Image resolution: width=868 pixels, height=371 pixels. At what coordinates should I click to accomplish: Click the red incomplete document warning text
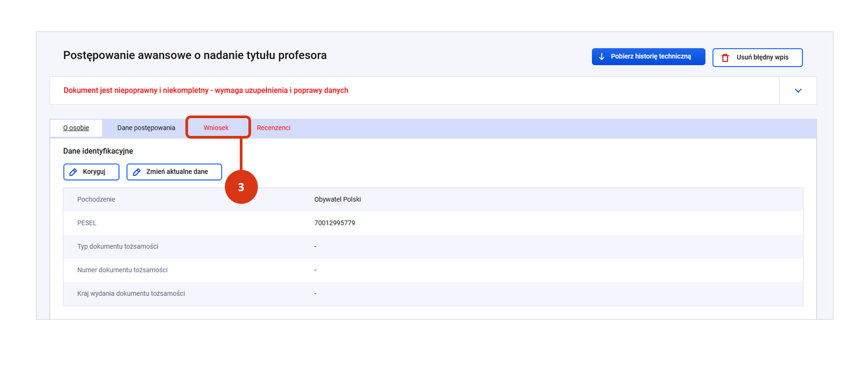(206, 91)
